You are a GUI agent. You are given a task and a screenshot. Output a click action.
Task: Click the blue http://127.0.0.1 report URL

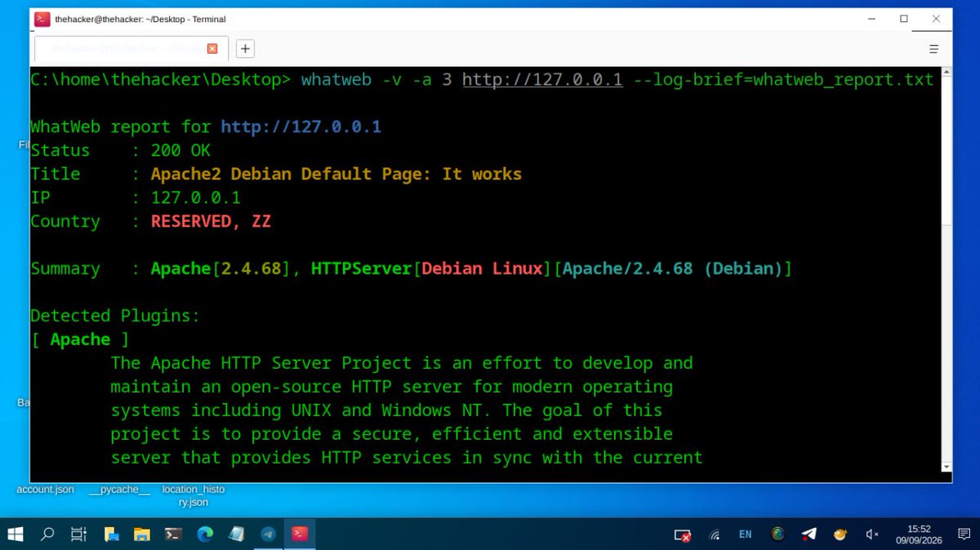click(301, 126)
